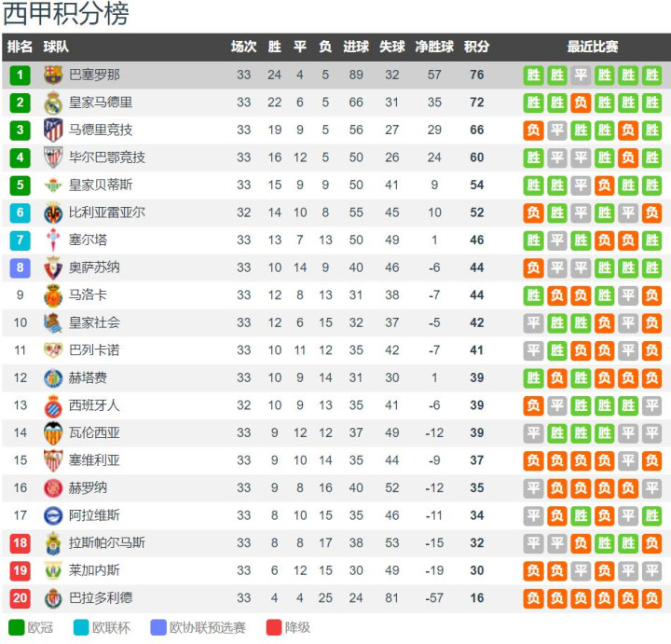Click the Real Betis crest icon
This screenshot has width=671, height=644.
pos(53,185)
